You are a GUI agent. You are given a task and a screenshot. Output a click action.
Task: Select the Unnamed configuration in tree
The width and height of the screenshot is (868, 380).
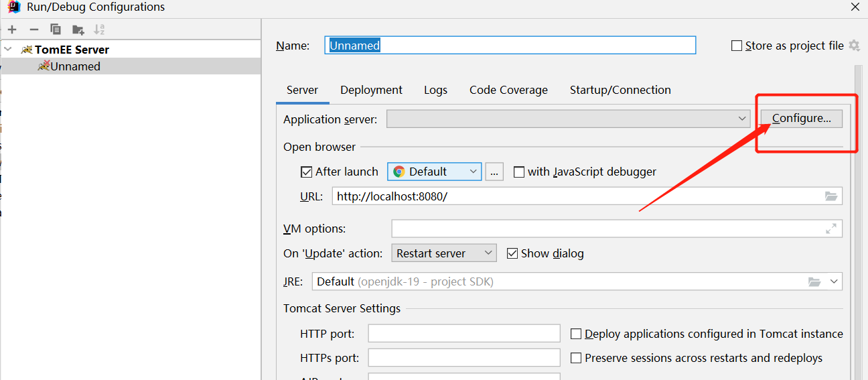131,66
